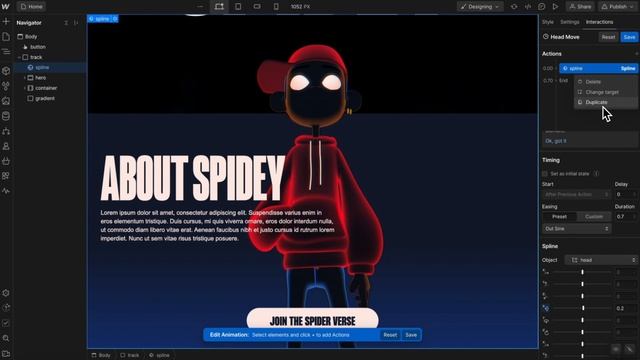Select the Preset easing toggle
Screen dimensions: 640x360
559,217
